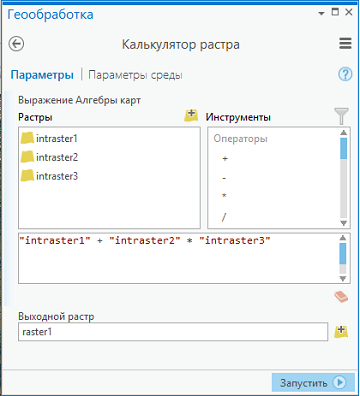
Task: Pick the * operator in tools list
Action: [x=224, y=196]
